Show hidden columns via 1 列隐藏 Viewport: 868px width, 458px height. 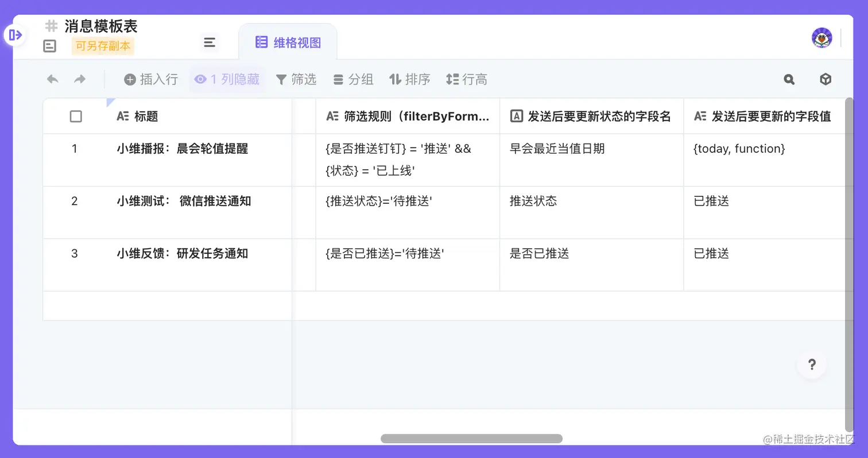(x=227, y=79)
